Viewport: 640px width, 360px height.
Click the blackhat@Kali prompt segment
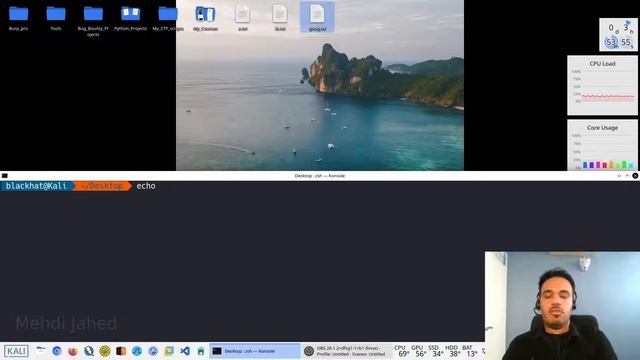pos(36,186)
